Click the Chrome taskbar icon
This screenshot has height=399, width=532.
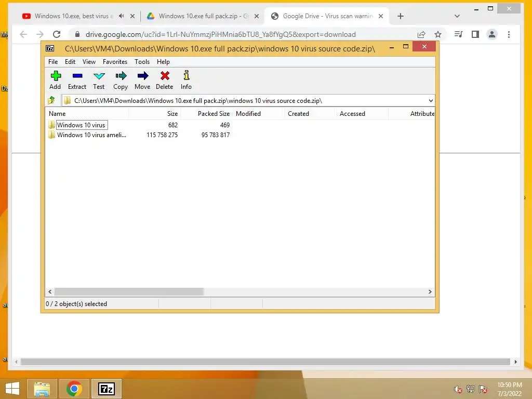(74, 389)
